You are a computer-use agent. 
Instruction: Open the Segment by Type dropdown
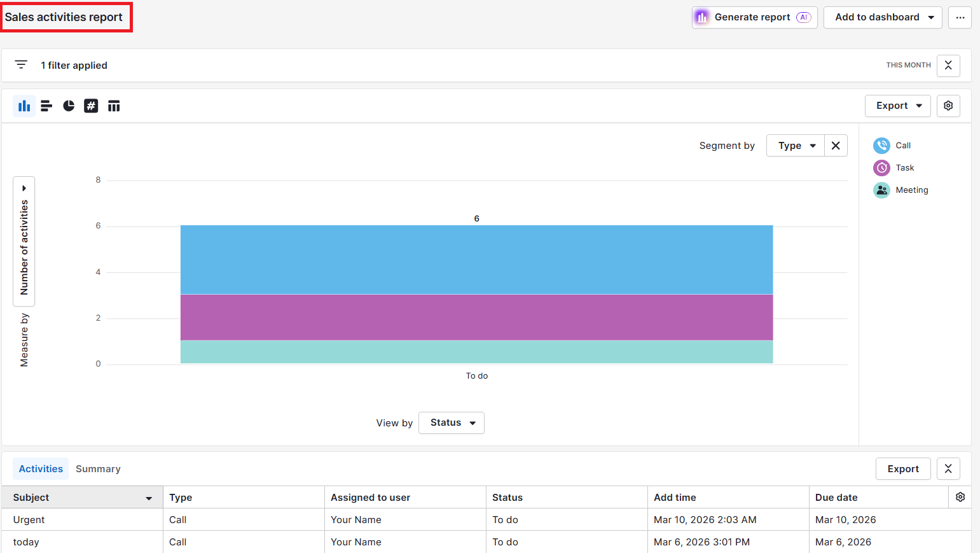(x=795, y=145)
